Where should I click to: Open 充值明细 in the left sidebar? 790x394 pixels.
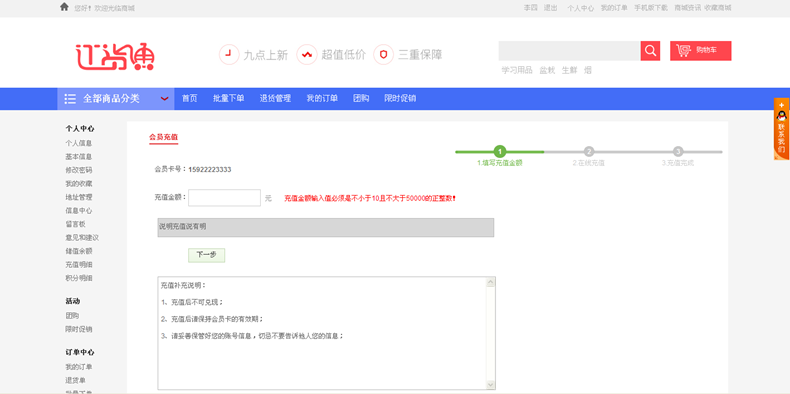79,265
